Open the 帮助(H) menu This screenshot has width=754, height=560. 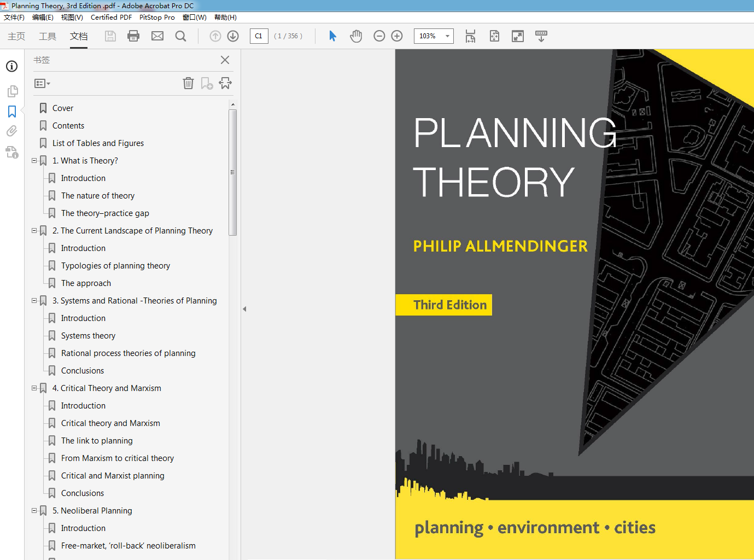point(225,17)
